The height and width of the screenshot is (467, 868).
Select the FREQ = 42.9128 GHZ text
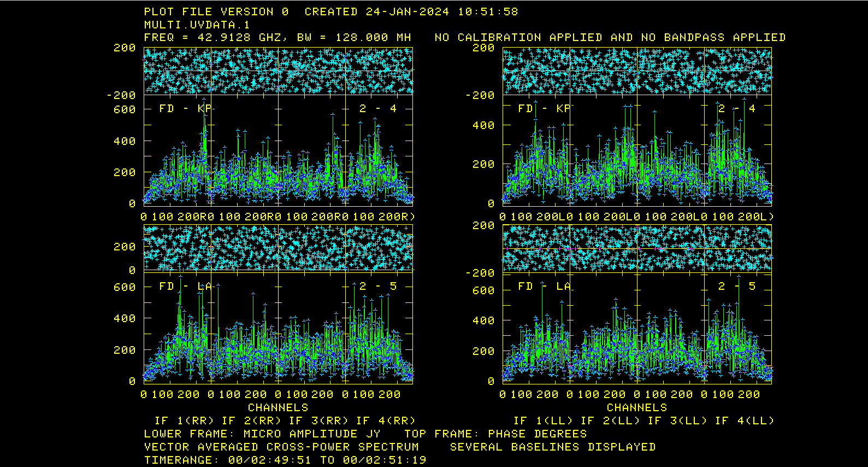click(213, 38)
